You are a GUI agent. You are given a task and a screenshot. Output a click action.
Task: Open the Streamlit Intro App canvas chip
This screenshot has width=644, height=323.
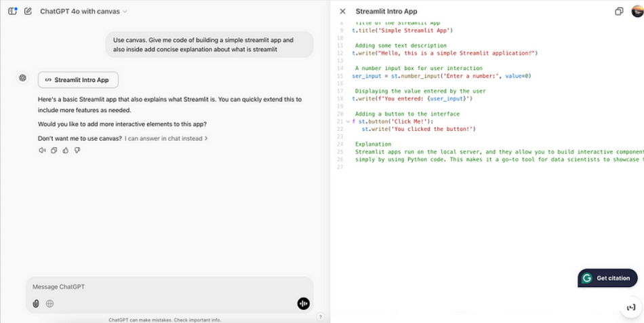tap(78, 80)
